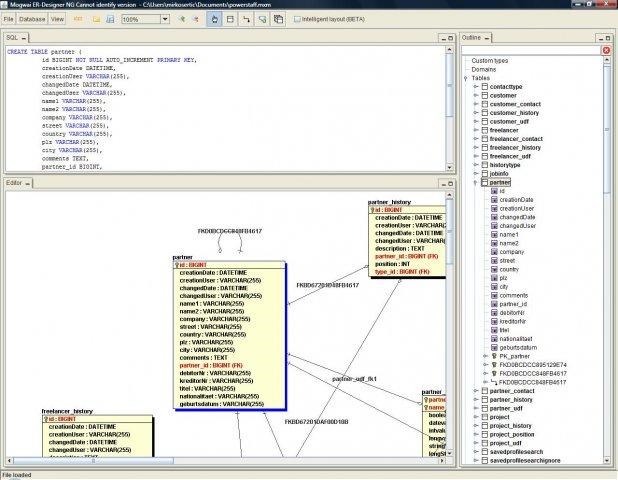Open the View menu

tap(57, 19)
